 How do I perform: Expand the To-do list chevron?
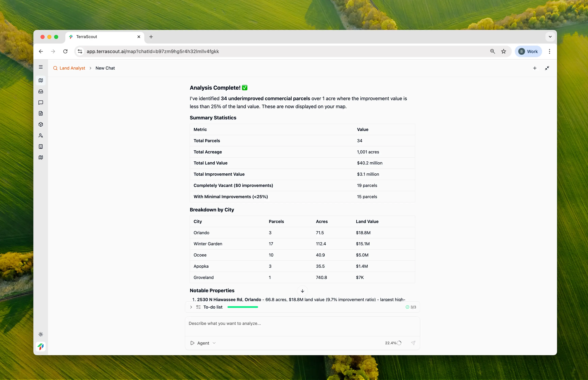191,307
